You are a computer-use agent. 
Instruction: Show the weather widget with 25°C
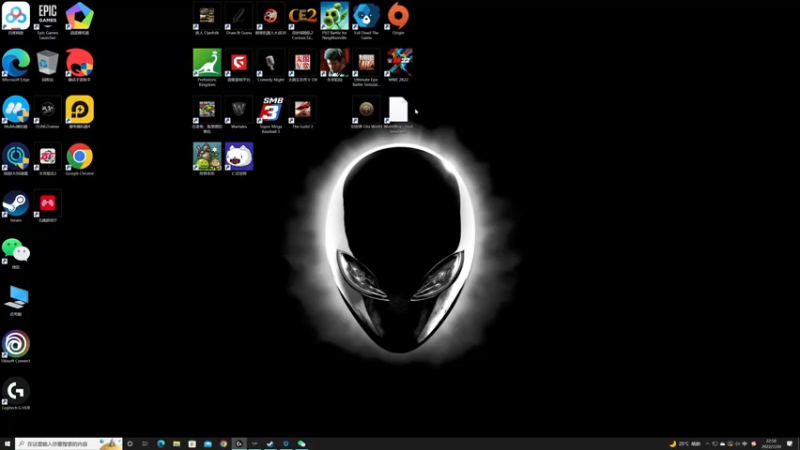685,444
